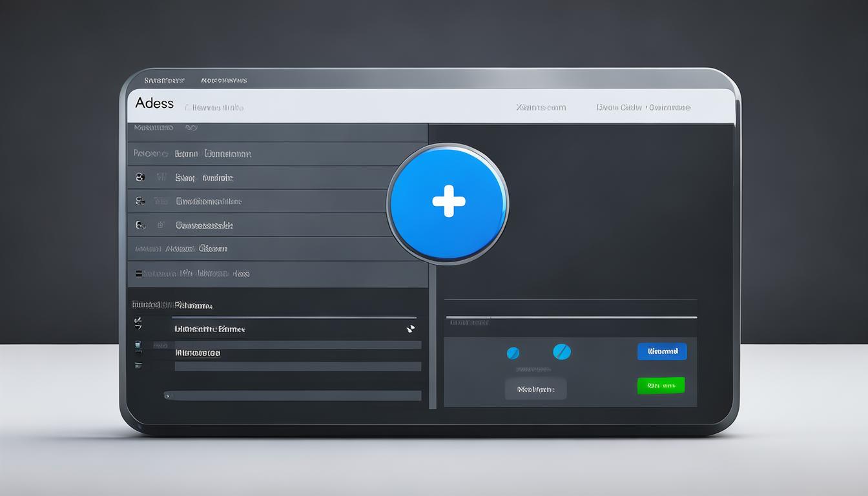
Task: Open the first tab in top bar
Action: point(164,81)
